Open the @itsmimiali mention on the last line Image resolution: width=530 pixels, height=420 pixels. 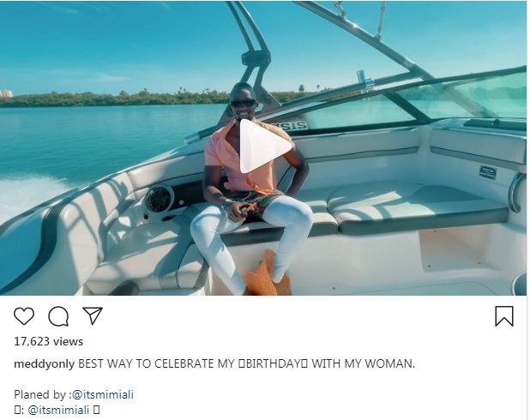(59, 410)
